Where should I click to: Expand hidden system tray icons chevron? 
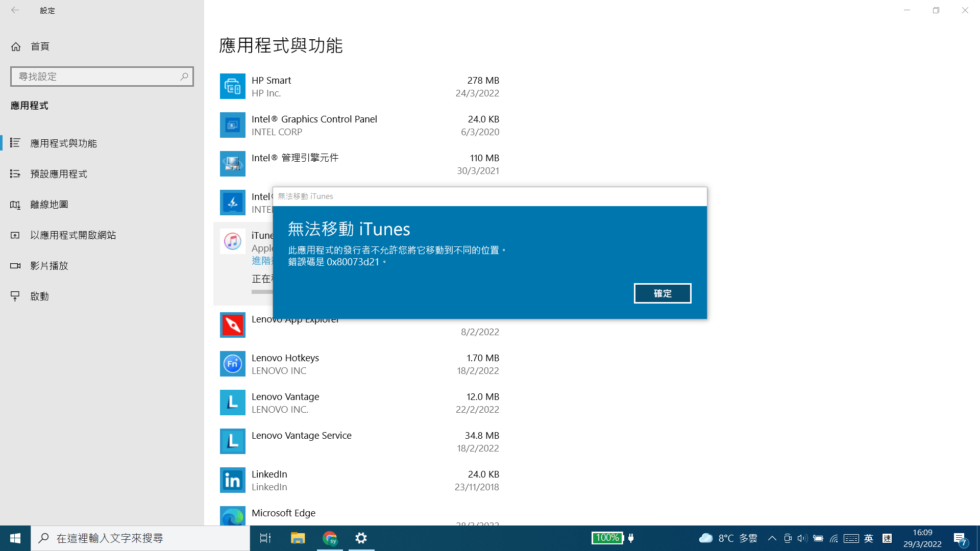[x=772, y=538]
